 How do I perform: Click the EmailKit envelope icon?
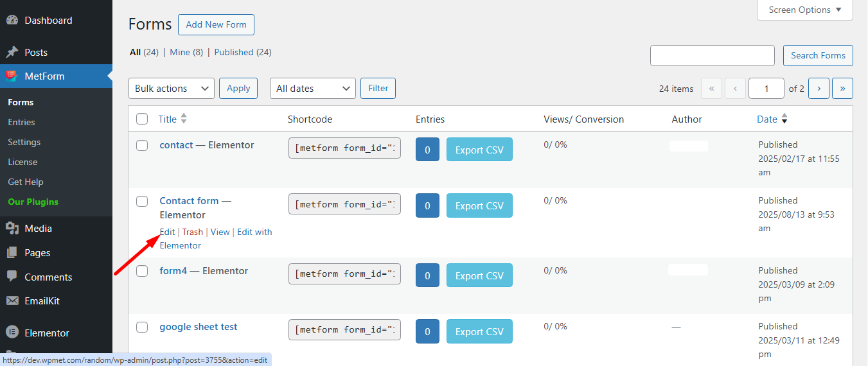pos(12,301)
